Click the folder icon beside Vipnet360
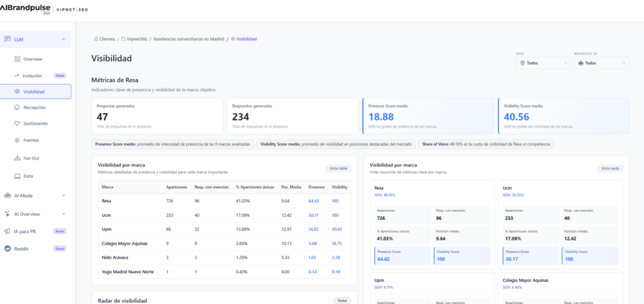The width and height of the screenshot is (644, 304). click(124, 39)
